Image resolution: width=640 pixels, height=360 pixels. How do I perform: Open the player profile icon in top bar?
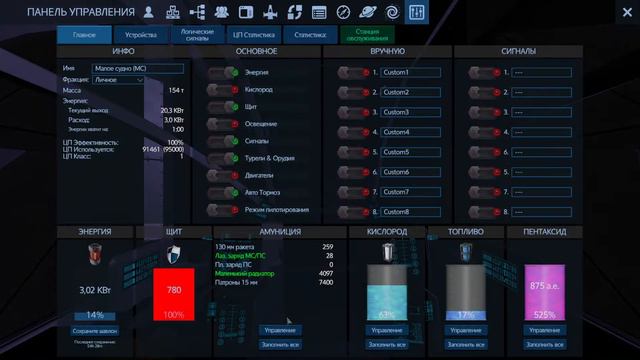click(149, 12)
